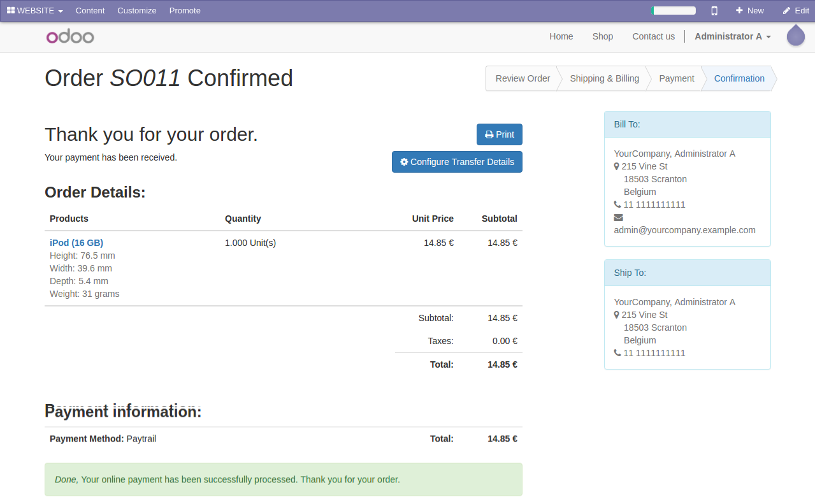Click the progress bar in top toolbar
This screenshot has width=815, height=504.
coord(674,10)
